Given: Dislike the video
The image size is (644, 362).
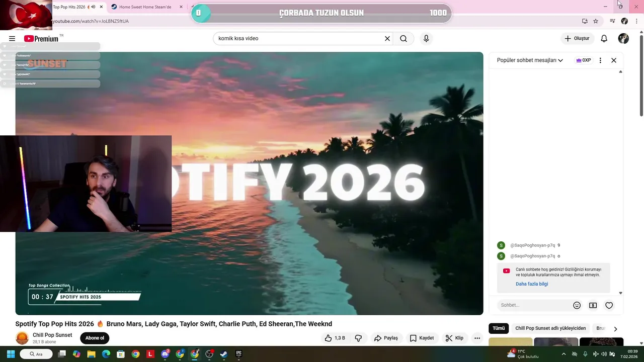Looking at the screenshot, I should [x=358, y=338].
